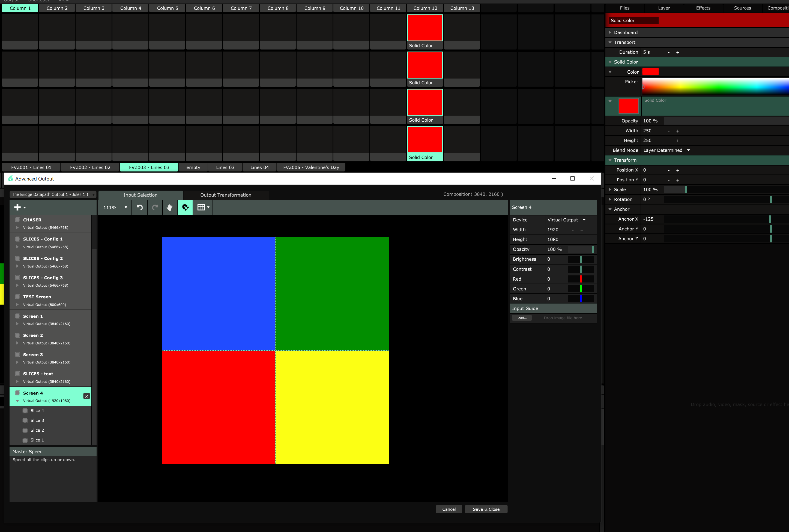Toggle the Slice 4 checkbox
This screenshot has width=789, height=532.
pyautogui.click(x=25, y=411)
